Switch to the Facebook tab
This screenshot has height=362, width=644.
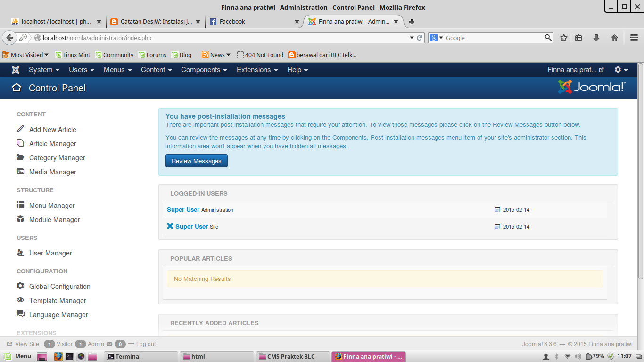coord(254,22)
